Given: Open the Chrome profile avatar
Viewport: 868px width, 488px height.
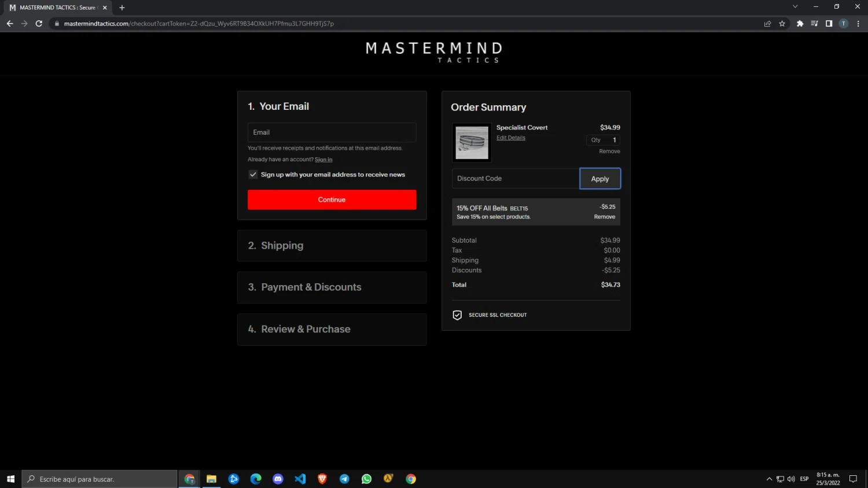Looking at the screenshot, I should 843,24.
